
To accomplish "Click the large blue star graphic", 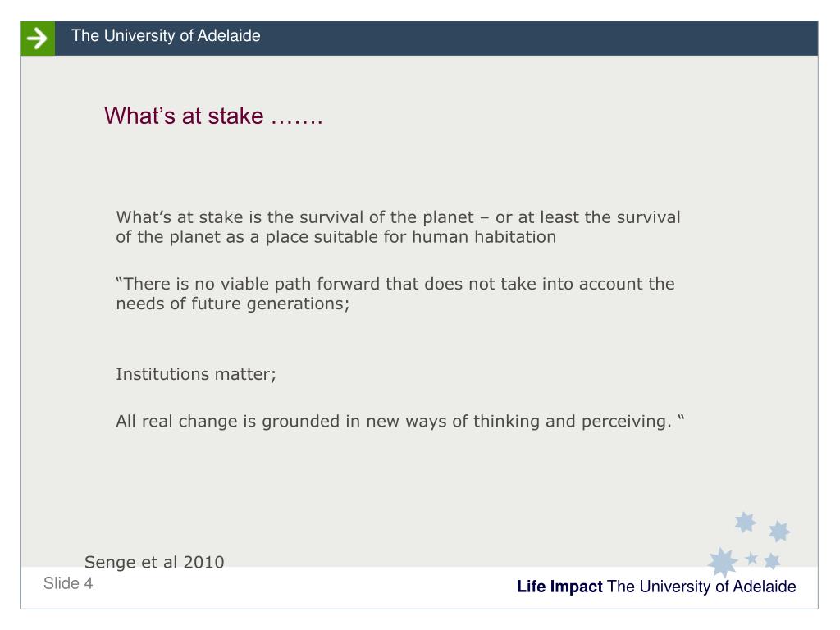I will coord(723,563).
